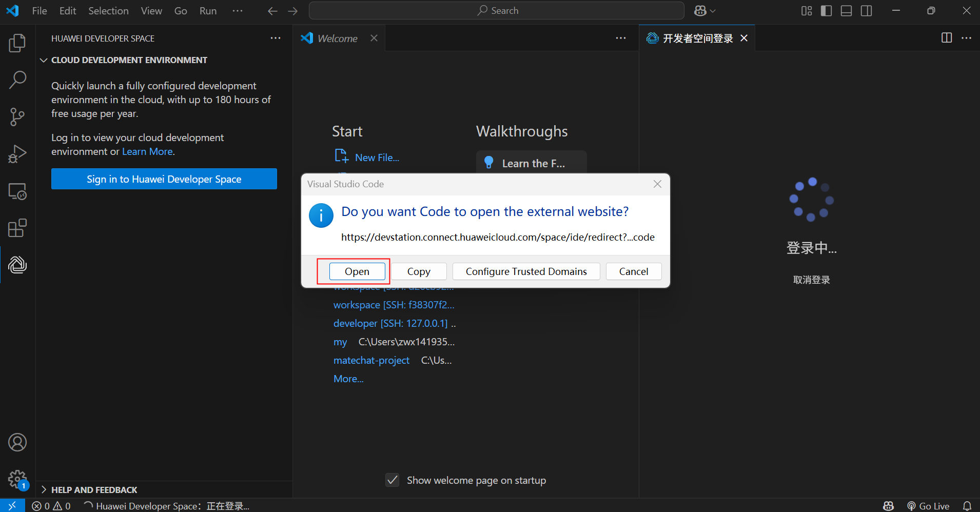
Task: Open recent folder named my
Action: tap(340, 342)
